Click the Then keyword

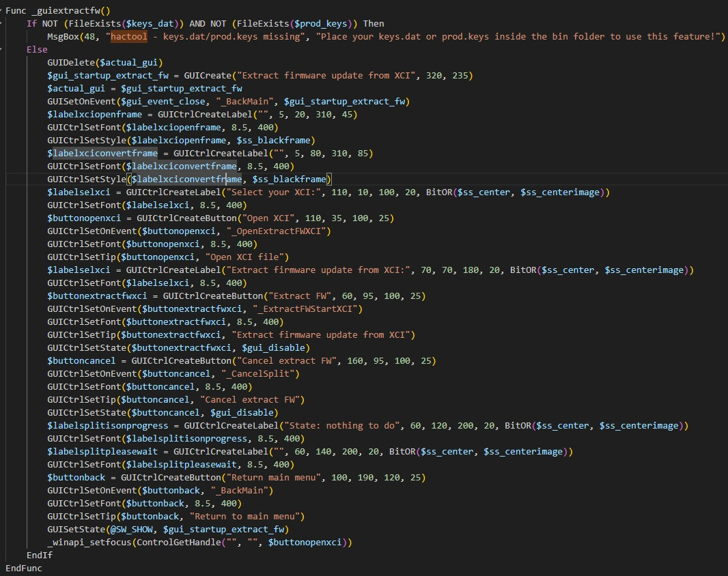374,24
